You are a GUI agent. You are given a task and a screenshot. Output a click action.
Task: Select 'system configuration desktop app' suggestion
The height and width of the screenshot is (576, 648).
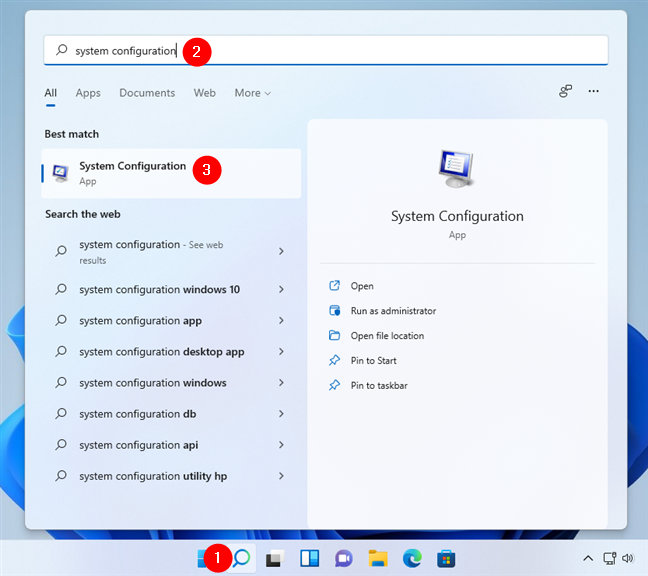click(x=171, y=352)
